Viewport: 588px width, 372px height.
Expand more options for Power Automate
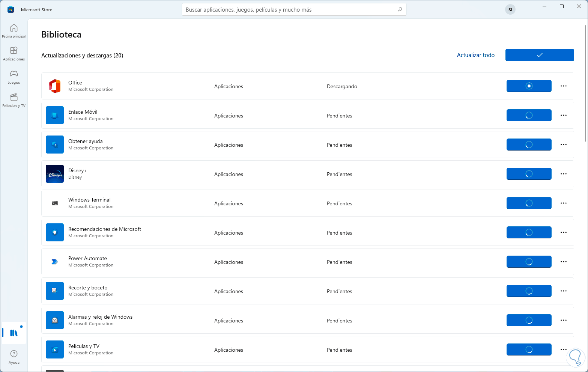tap(563, 262)
